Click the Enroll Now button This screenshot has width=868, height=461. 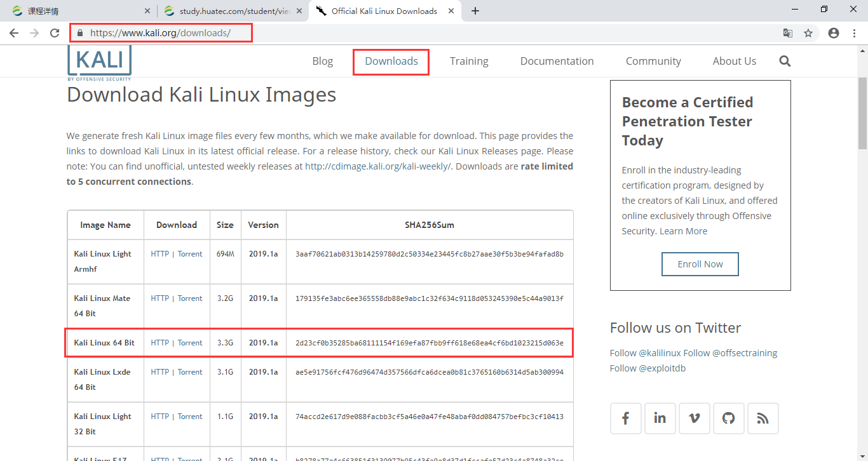[x=700, y=264]
